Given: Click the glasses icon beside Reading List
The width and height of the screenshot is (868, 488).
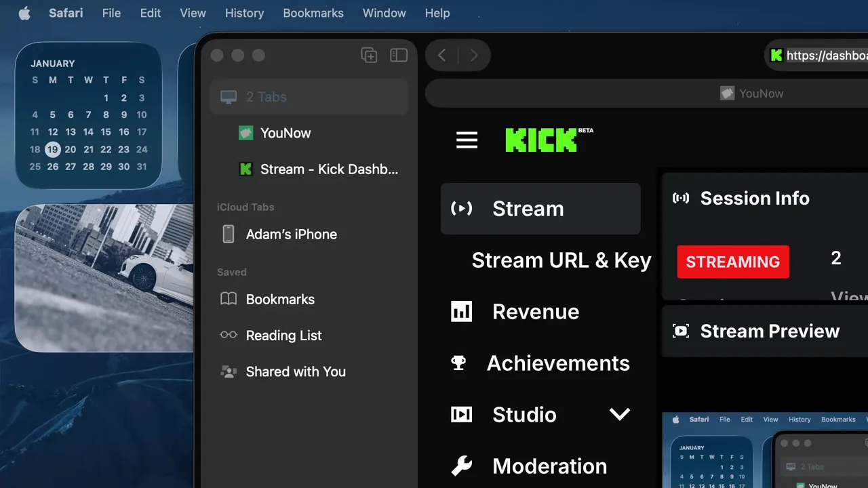Looking at the screenshot, I should 229,335.
